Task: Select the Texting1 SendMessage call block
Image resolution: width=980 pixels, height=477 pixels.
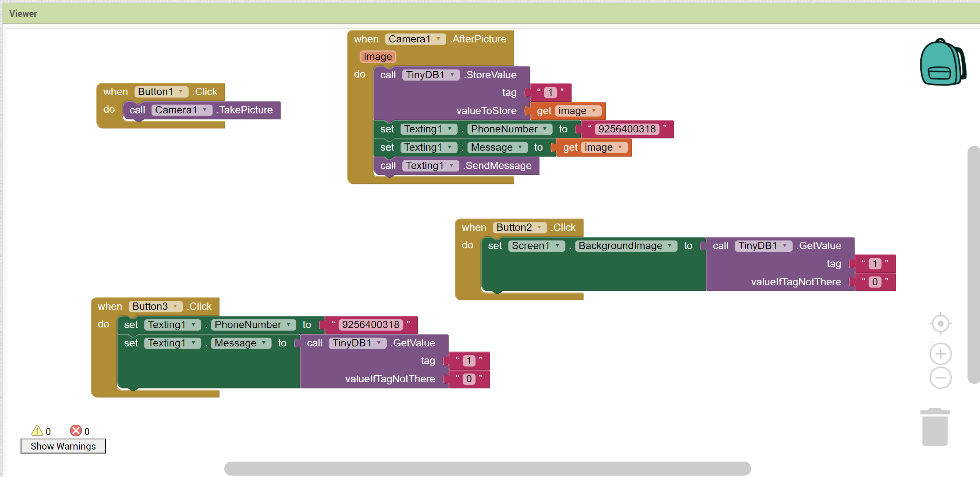Action: (497, 166)
